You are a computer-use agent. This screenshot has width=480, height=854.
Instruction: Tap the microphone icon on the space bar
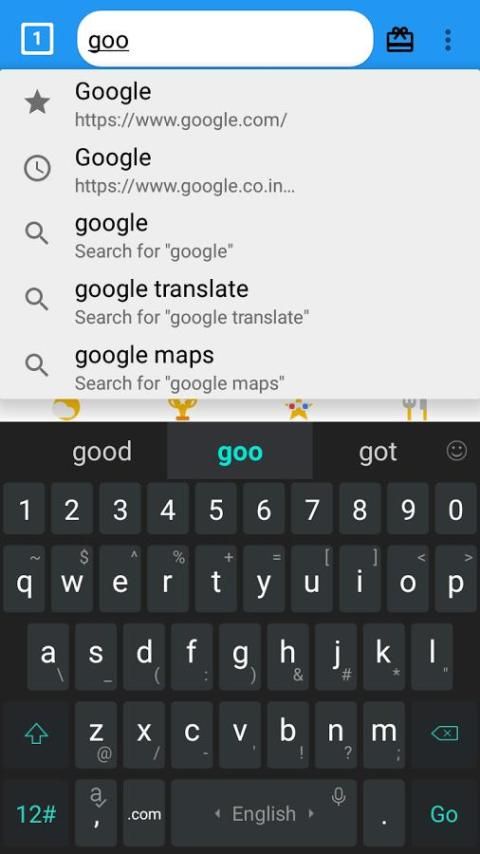(x=338, y=797)
